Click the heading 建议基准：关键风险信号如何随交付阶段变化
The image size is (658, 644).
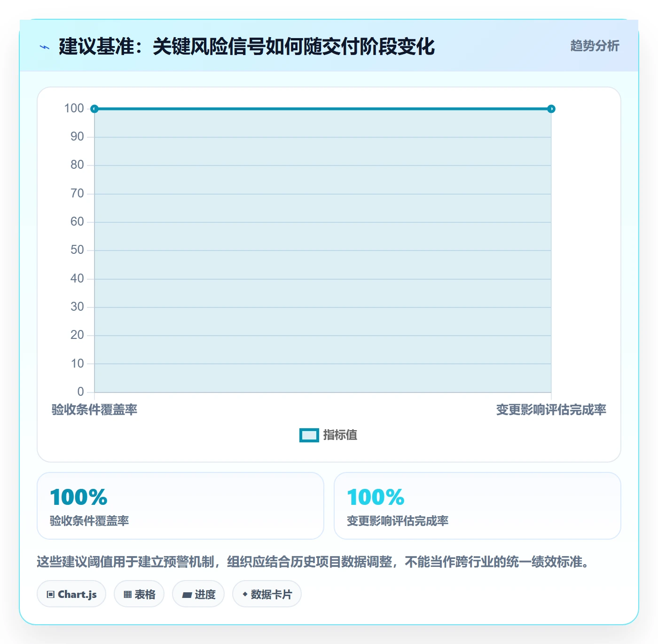pos(247,47)
